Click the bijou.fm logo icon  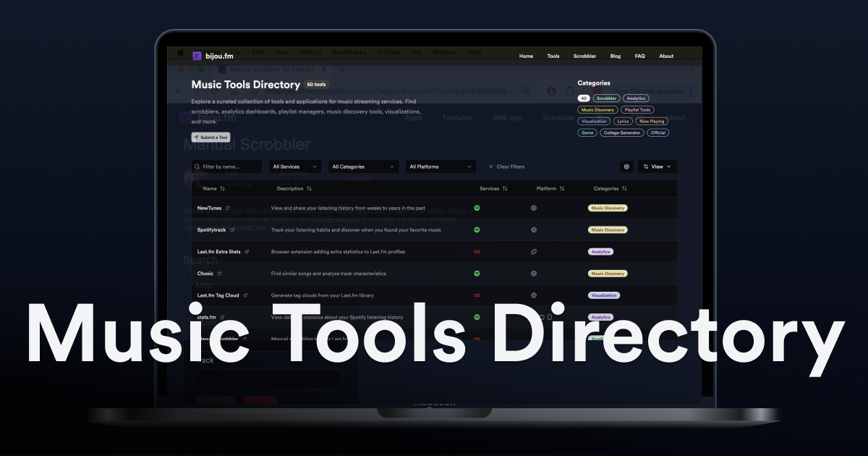pyautogui.click(x=197, y=55)
